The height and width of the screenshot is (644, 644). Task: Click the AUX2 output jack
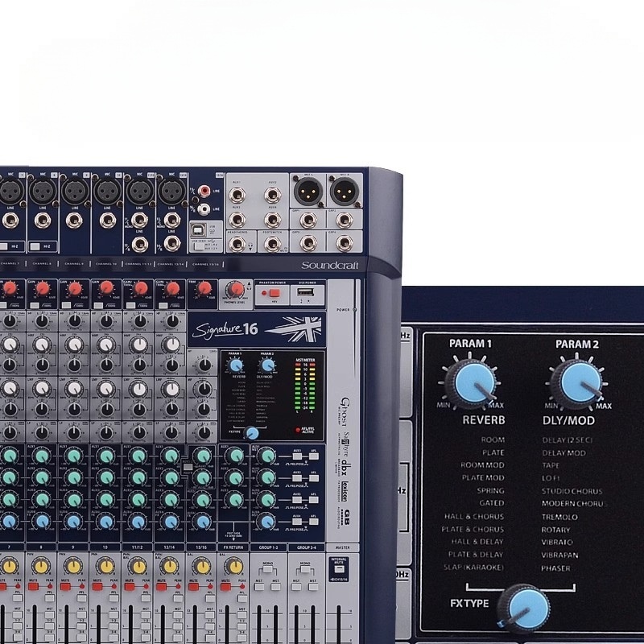click(272, 195)
